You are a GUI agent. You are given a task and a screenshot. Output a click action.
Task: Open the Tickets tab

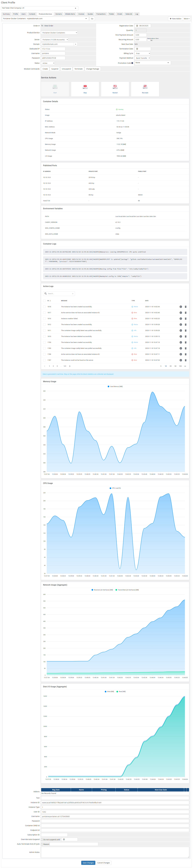click(112, 14)
